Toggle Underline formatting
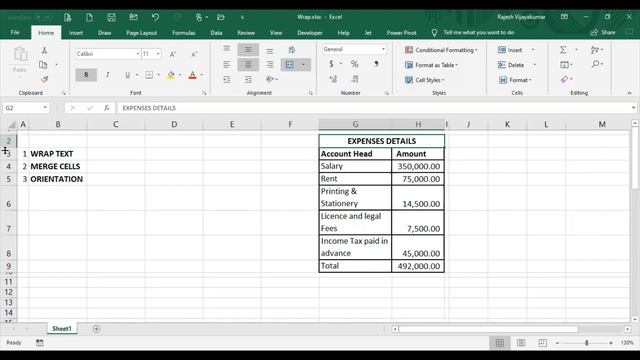The width and height of the screenshot is (640, 360). [127, 75]
